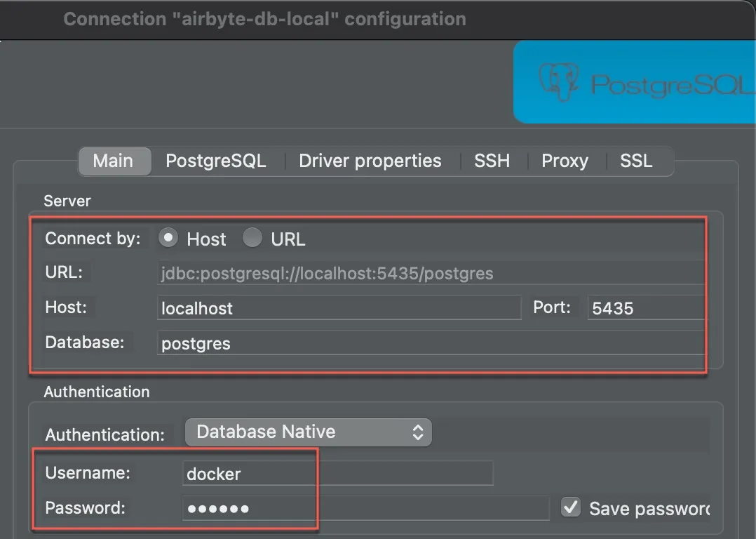
Task: Open the Authentication dropdown showing Database Native
Action: coord(309,432)
